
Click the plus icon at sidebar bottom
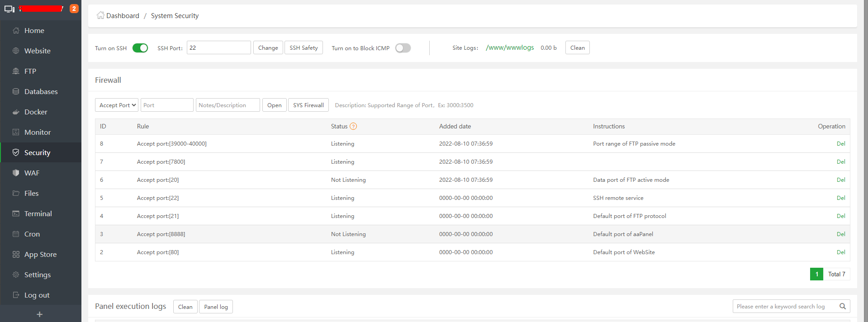point(40,314)
